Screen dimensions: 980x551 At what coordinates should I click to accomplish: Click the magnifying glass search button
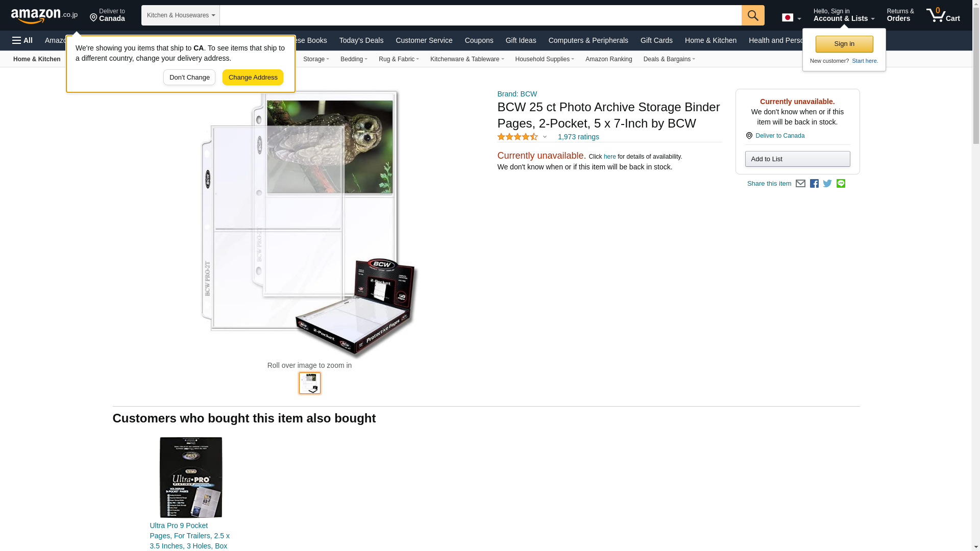(x=753, y=15)
